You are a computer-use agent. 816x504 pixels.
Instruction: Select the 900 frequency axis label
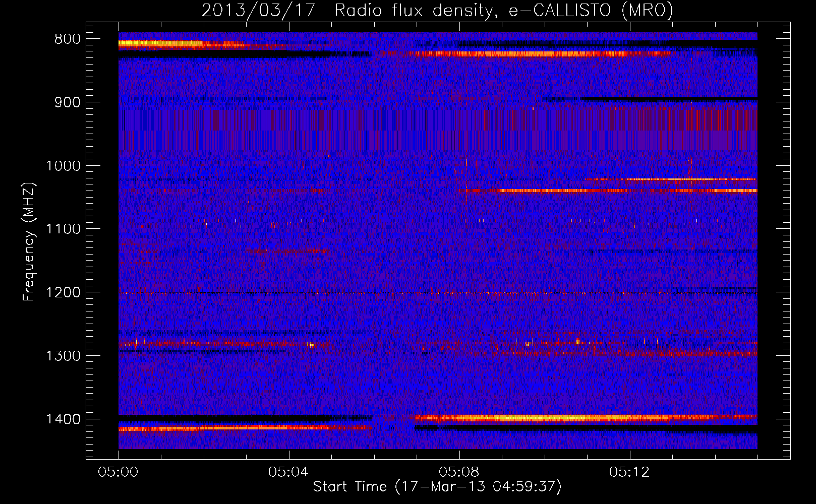tap(67, 102)
